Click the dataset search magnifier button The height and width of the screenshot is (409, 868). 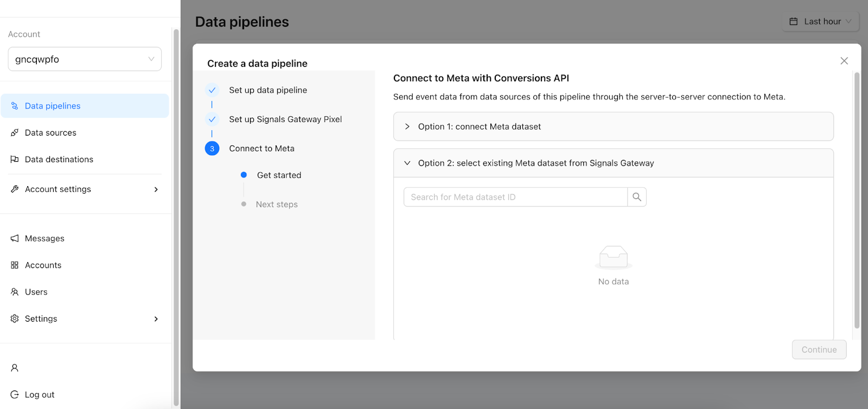pyautogui.click(x=637, y=197)
